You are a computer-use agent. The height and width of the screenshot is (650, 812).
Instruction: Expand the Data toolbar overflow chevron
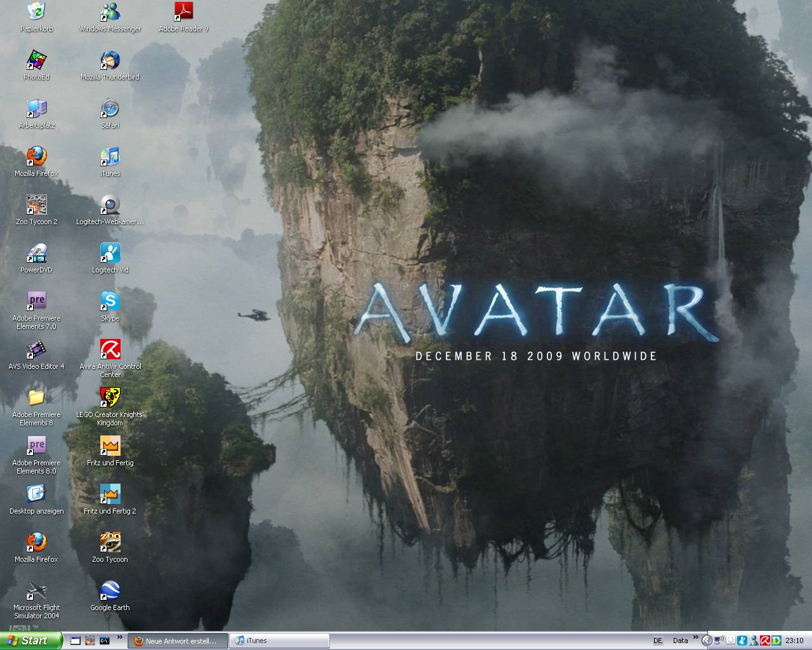point(695,637)
